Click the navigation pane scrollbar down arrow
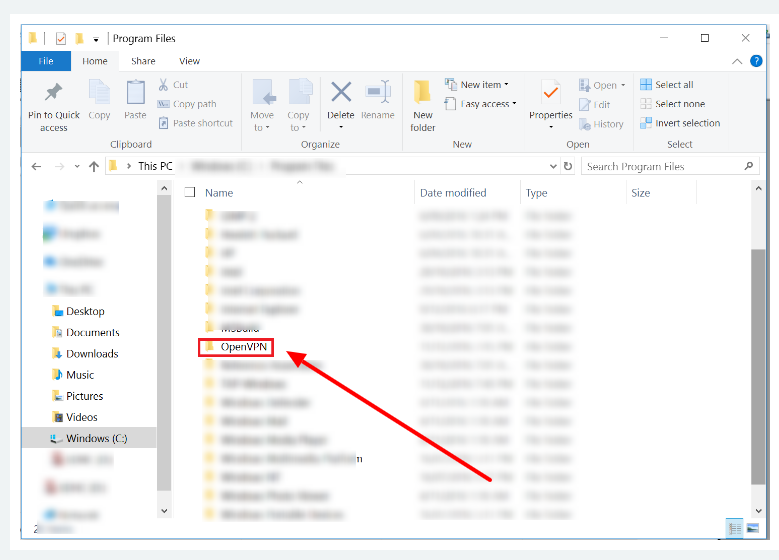Screen dimensions: 779x560 click(x=164, y=510)
